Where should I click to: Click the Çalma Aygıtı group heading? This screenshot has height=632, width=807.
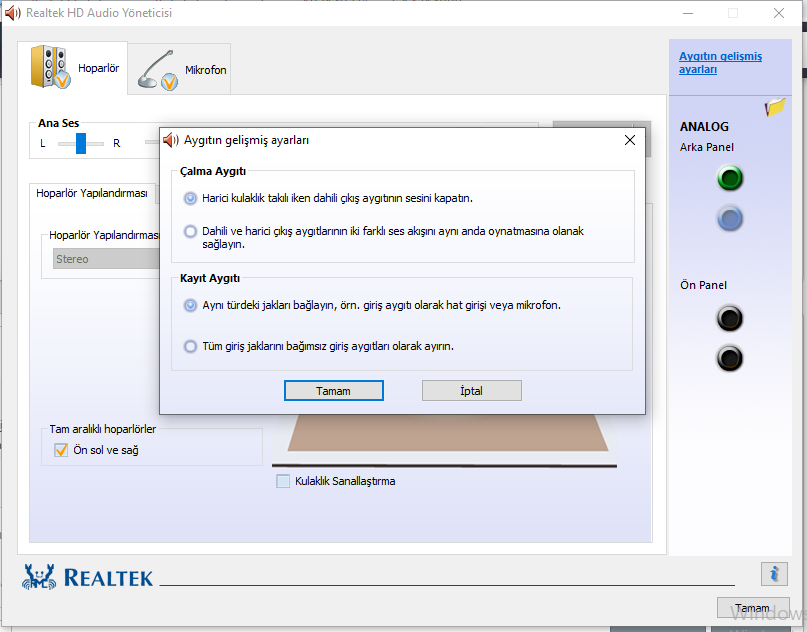tap(213, 171)
